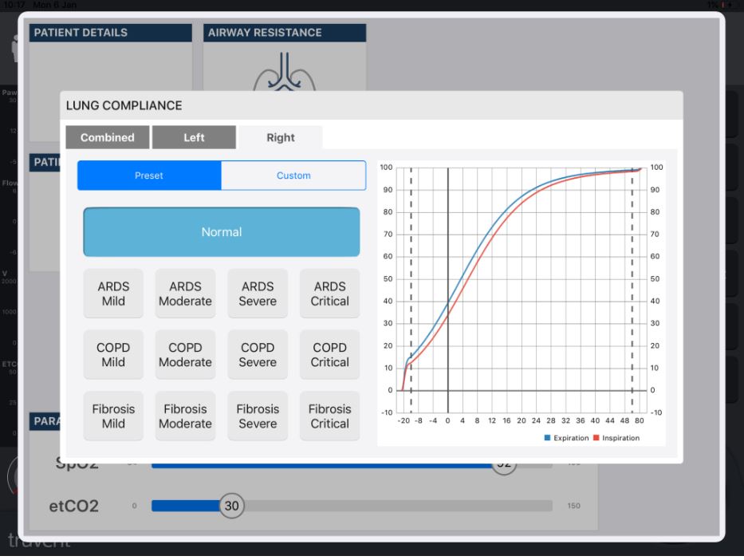
Task: Click the Airway Resistance panel header
Action: 285,33
